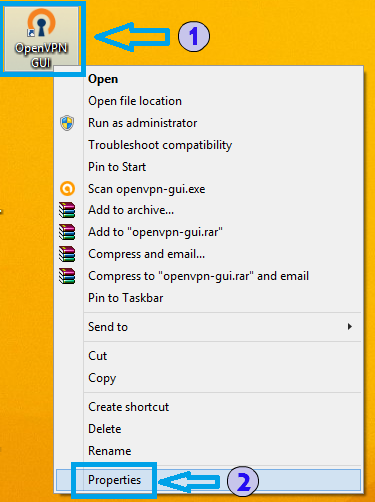
Task: Click Create shortcut
Action: click(208, 407)
